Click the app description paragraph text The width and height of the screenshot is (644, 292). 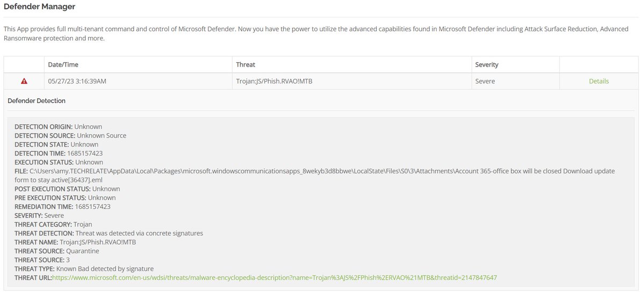point(316,33)
